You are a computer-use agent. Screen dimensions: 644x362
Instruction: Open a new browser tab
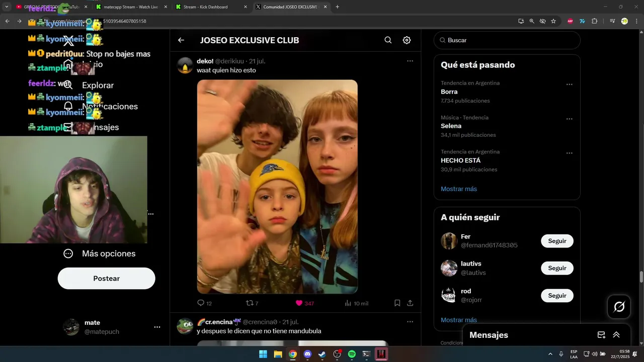(337, 7)
